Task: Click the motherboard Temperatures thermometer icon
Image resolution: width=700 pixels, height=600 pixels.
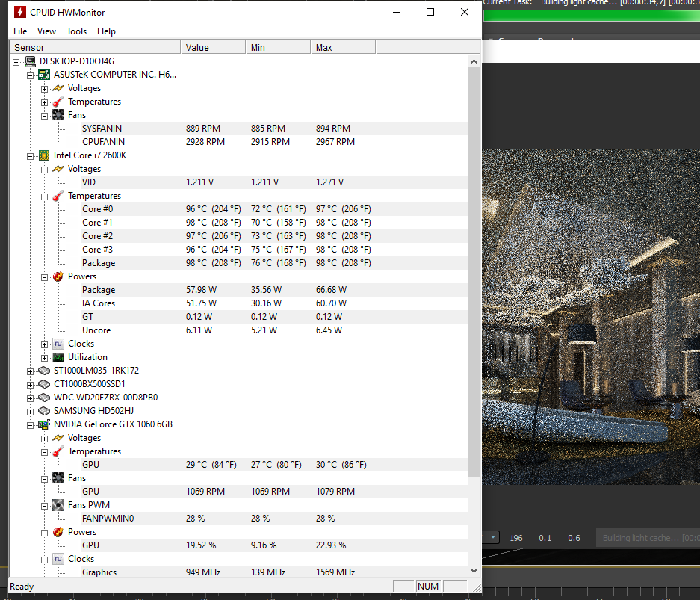Action: [x=58, y=102]
